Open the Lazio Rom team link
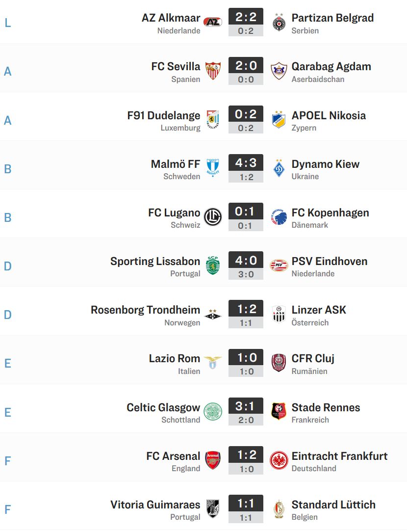 (174, 358)
